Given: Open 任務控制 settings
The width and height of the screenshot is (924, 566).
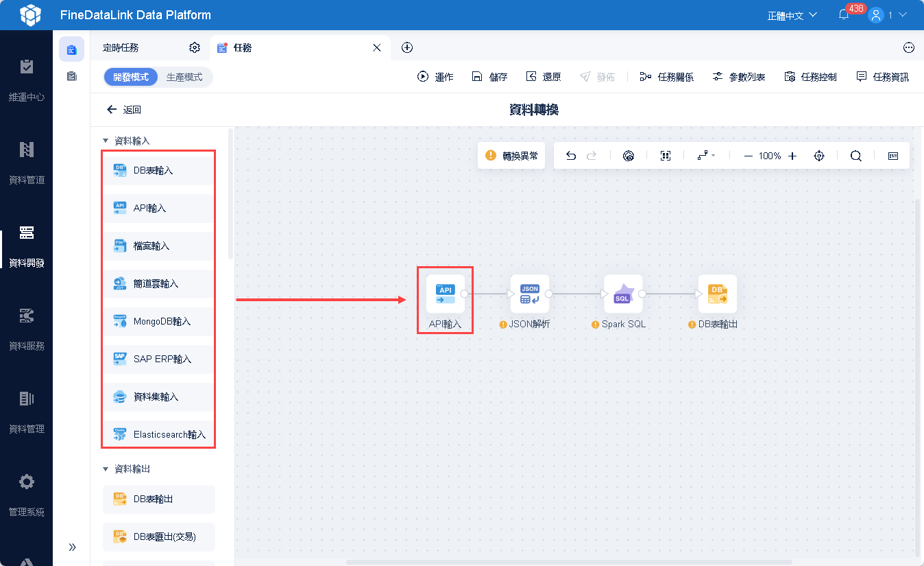Looking at the screenshot, I should [810, 77].
